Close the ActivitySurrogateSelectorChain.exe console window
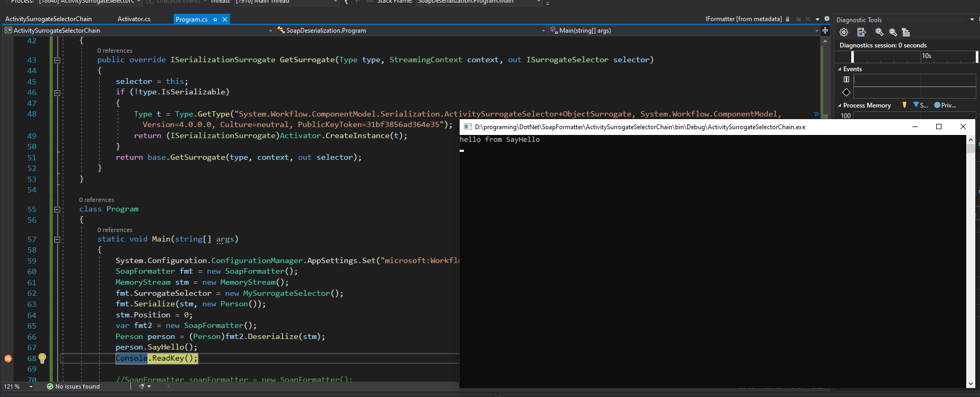The width and height of the screenshot is (980, 397). point(963,127)
